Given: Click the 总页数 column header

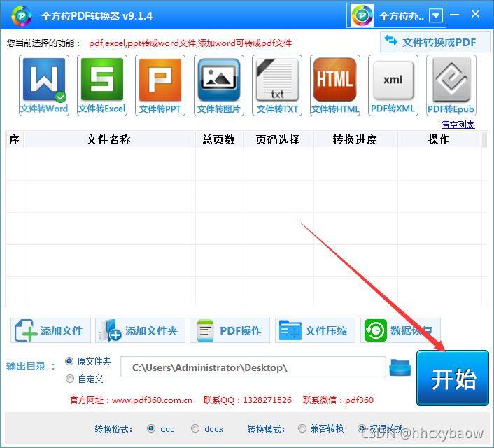Looking at the screenshot, I should [x=219, y=140].
